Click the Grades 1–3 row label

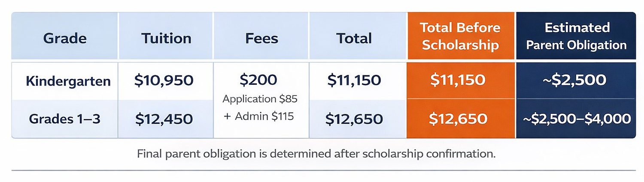click(x=64, y=119)
